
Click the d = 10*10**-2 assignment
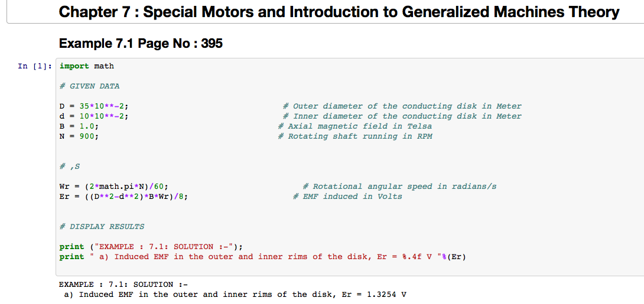(x=94, y=116)
